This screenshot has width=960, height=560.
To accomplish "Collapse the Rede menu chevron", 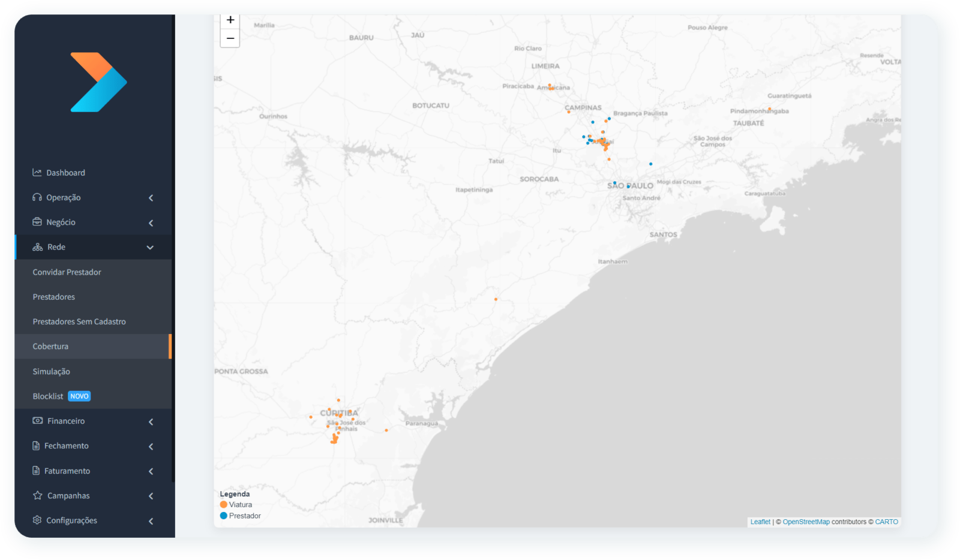I will pyautogui.click(x=150, y=248).
